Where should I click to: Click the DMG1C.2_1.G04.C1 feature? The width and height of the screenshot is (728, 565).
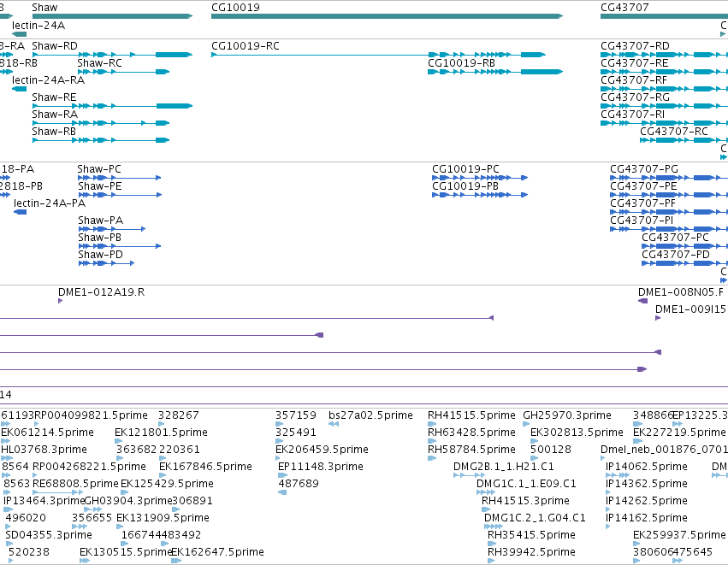(493, 527)
